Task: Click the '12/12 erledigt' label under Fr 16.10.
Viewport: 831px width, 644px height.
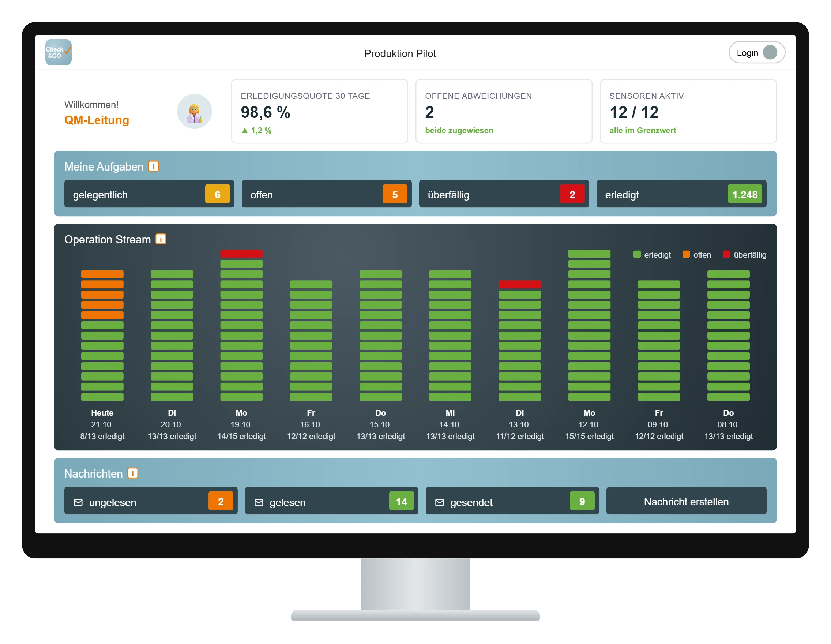Action: tap(311, 436)
